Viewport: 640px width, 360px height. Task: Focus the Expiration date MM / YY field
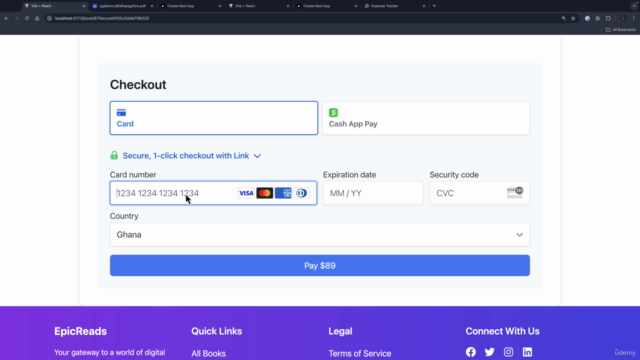[373, 193]
